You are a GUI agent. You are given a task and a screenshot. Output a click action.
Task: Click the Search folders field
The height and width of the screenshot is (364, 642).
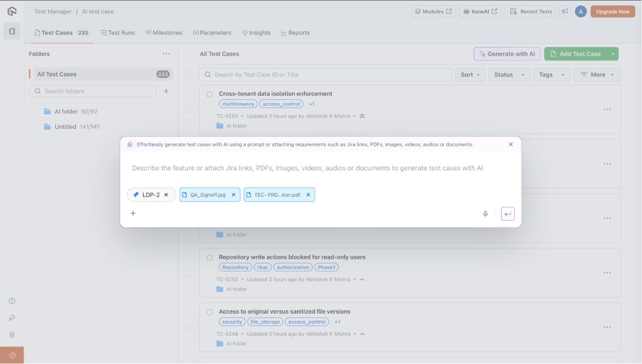93,91
